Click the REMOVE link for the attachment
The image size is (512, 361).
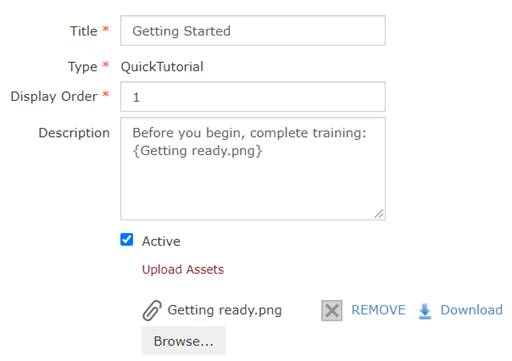point(378,310)
